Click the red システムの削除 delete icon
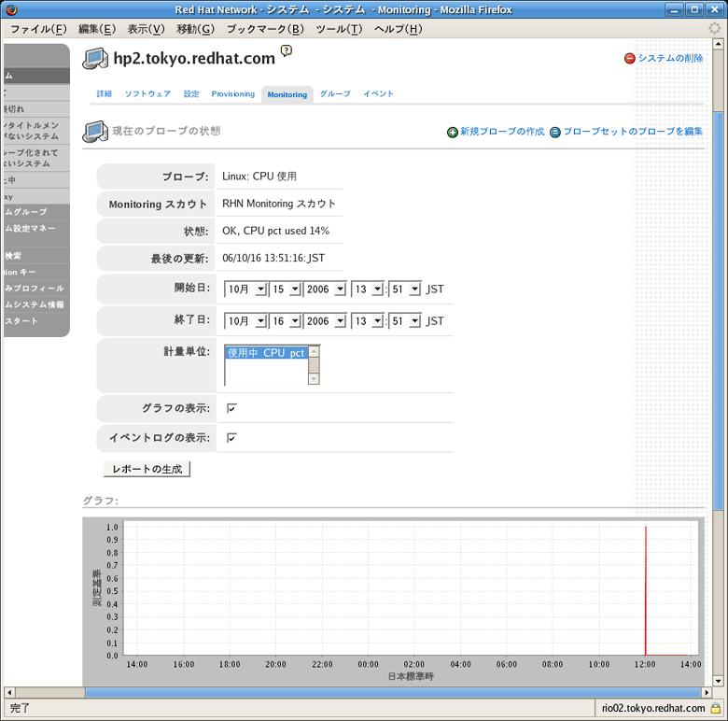The image size is (728, 721). (x=630, y=59)
